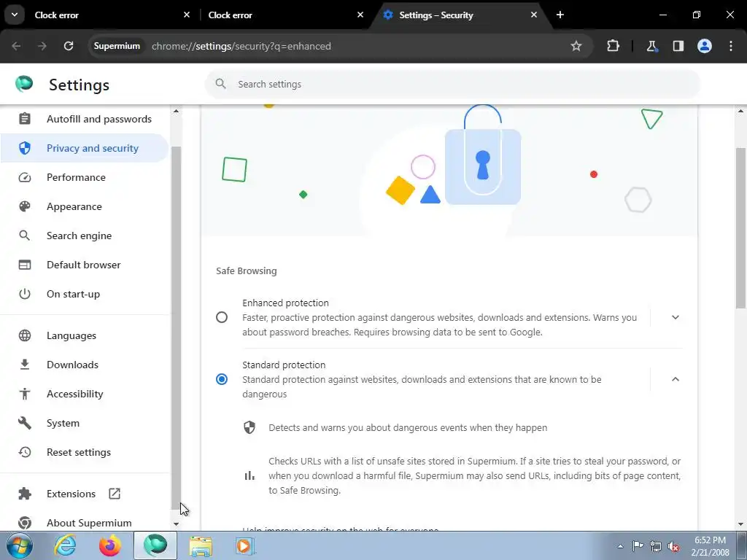Open Reset settings label
The width and height of the screenshot is (747, 560).
(x=79, y=452)
